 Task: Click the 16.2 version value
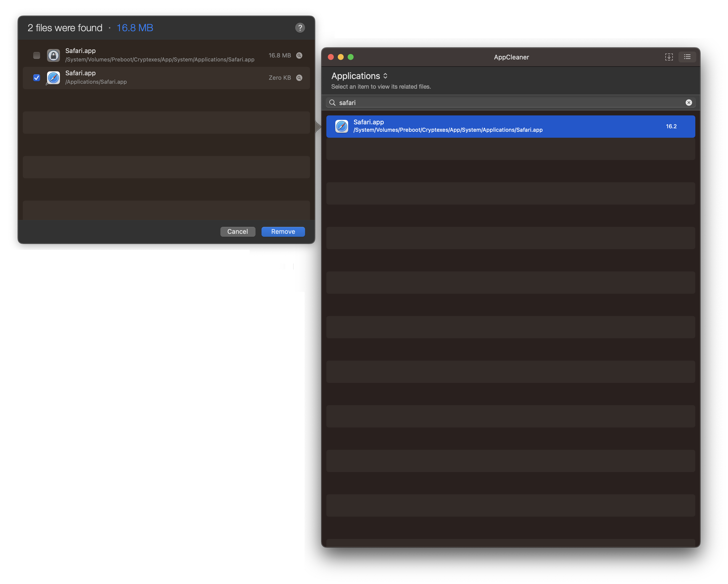pyautogui.click(x=671, y=126)
